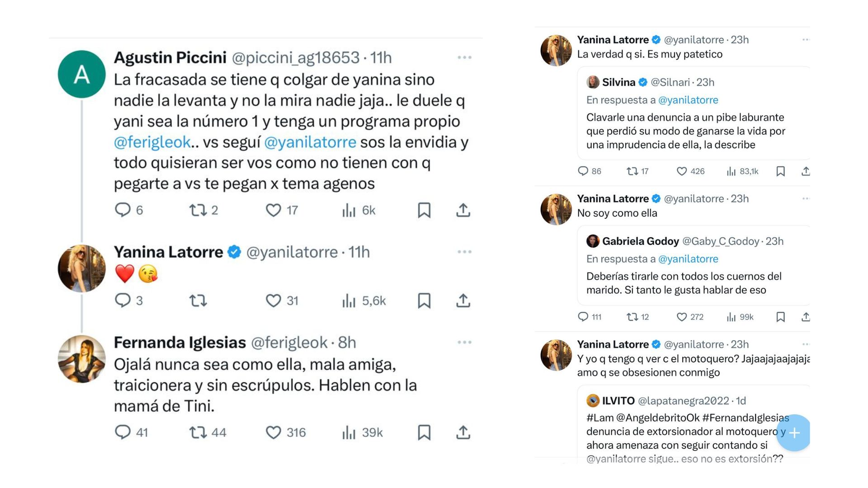Like Fernanda Iglesias's tweet with 316 likes
Image resolution: width=868 pixels, height=488 pixels.
(x=273, y=432)
